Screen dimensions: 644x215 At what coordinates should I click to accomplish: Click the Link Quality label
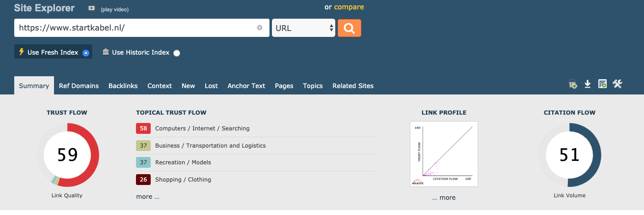[67, 195]
